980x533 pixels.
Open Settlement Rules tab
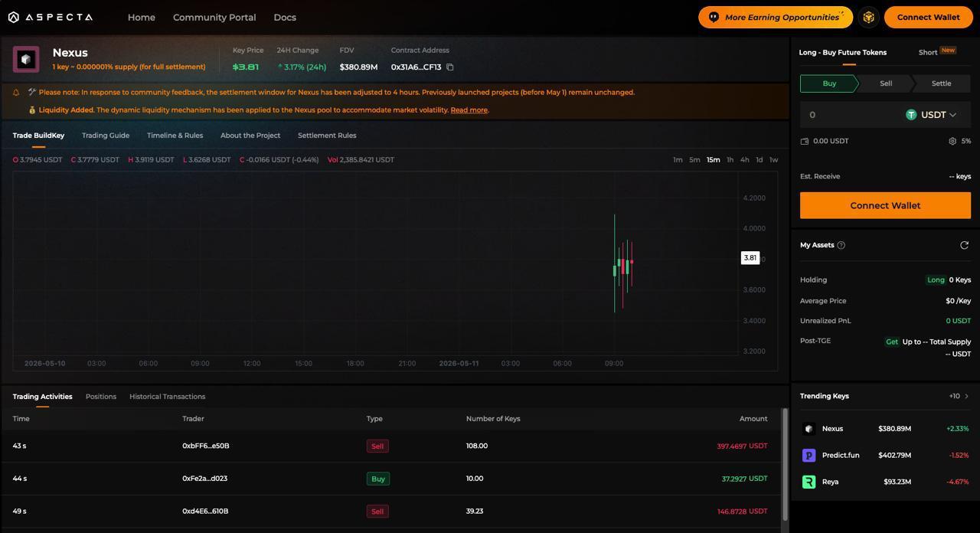point(327,136)
